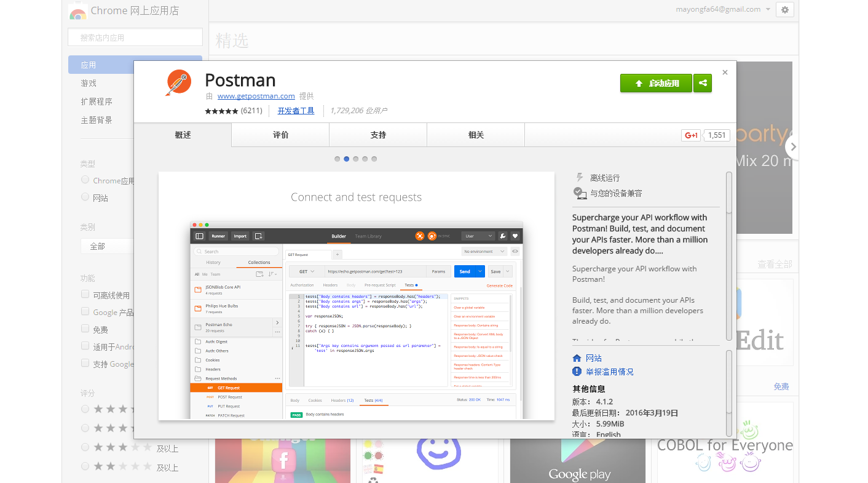The width and height of the screenshot is (868, 483).
Task: Close the Postman details dialog
Action: [725, 72]
